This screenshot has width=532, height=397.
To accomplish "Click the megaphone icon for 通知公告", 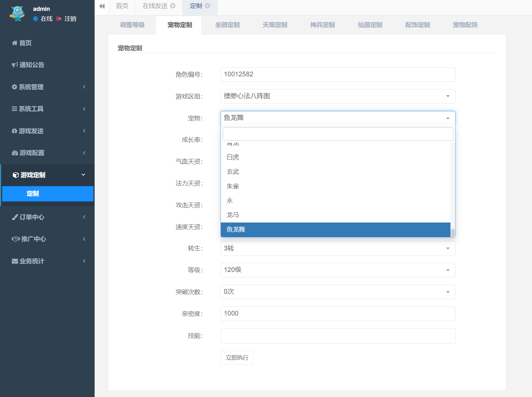I will 15,65.
